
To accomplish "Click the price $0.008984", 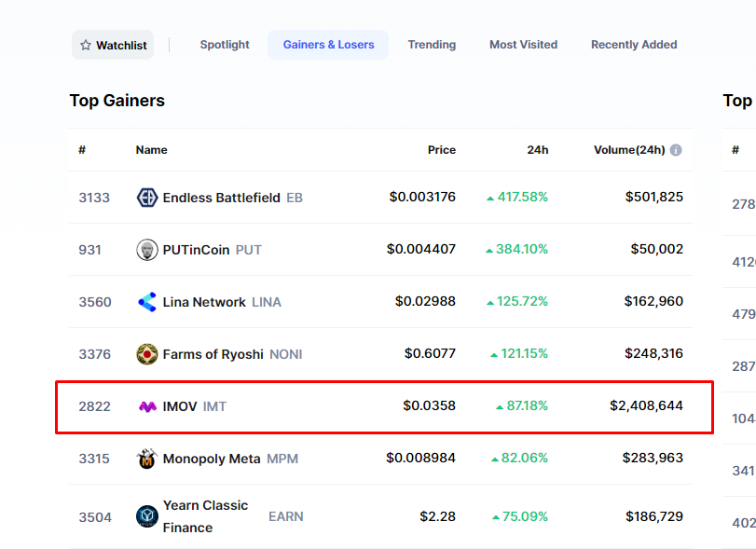I will [x=420, y=458].
